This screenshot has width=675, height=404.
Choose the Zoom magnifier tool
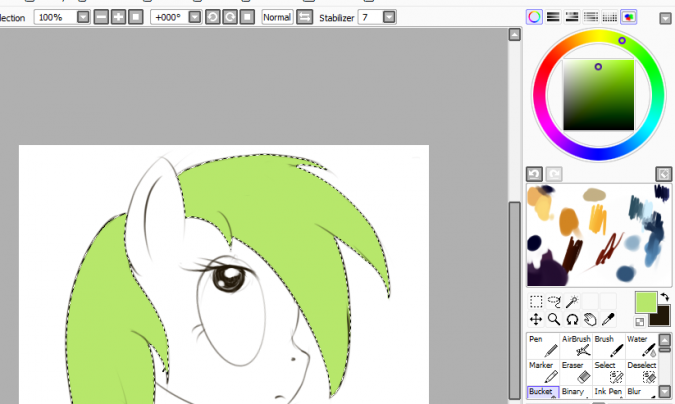[554, 320]
